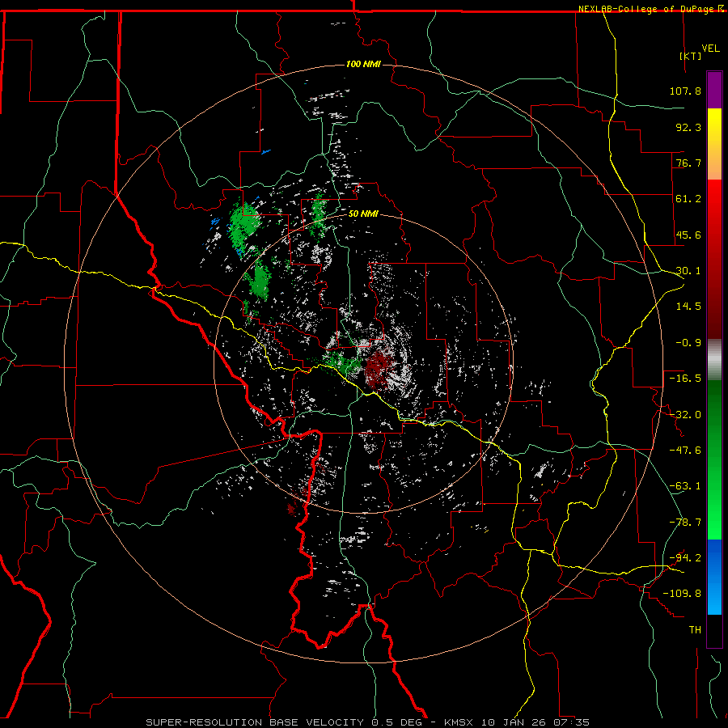Click the [KT] units label
Viewport: 728px width, 728px height.
(x=691, y=56)
